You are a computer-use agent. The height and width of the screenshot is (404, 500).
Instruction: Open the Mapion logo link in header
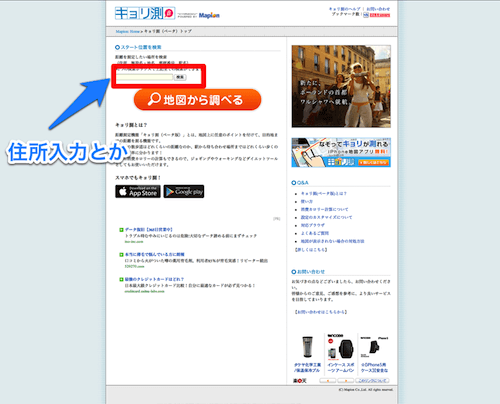[209, 15]
